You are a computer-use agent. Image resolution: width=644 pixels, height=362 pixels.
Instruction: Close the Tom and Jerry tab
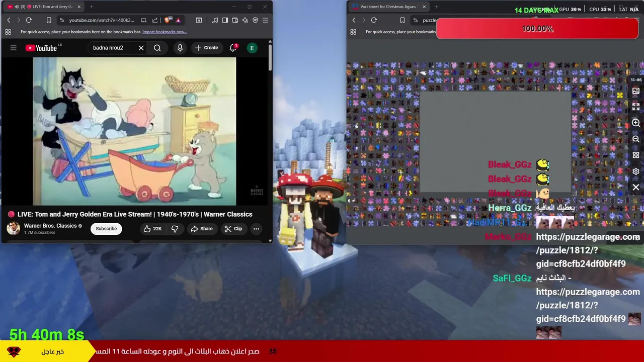pos(79,7)
